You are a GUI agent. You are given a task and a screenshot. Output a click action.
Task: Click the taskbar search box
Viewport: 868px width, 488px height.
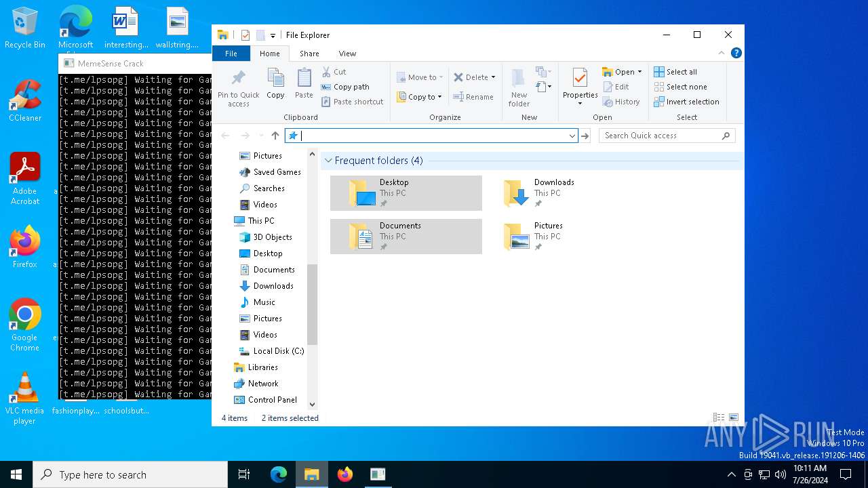pyautogui.click(x=130, y=474)
